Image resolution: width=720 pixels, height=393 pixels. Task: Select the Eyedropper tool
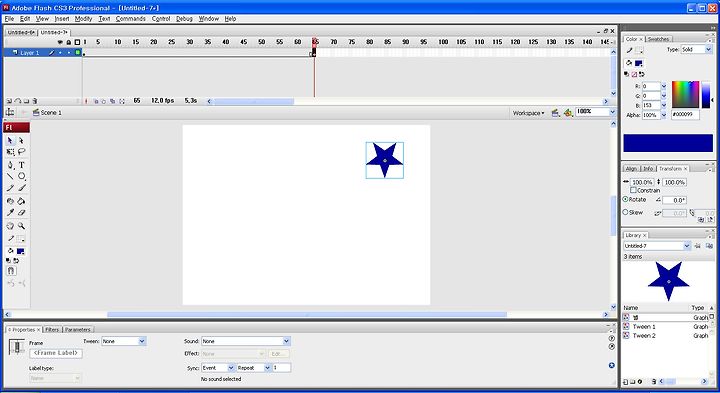[10, 213]
